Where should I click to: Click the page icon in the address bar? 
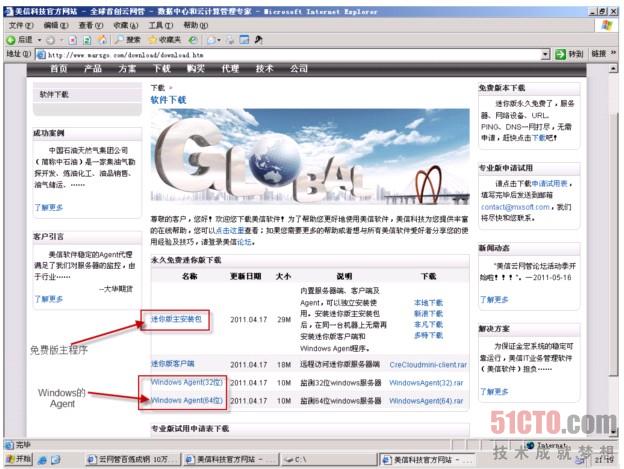pyautogui.click(x=41, y=54)
